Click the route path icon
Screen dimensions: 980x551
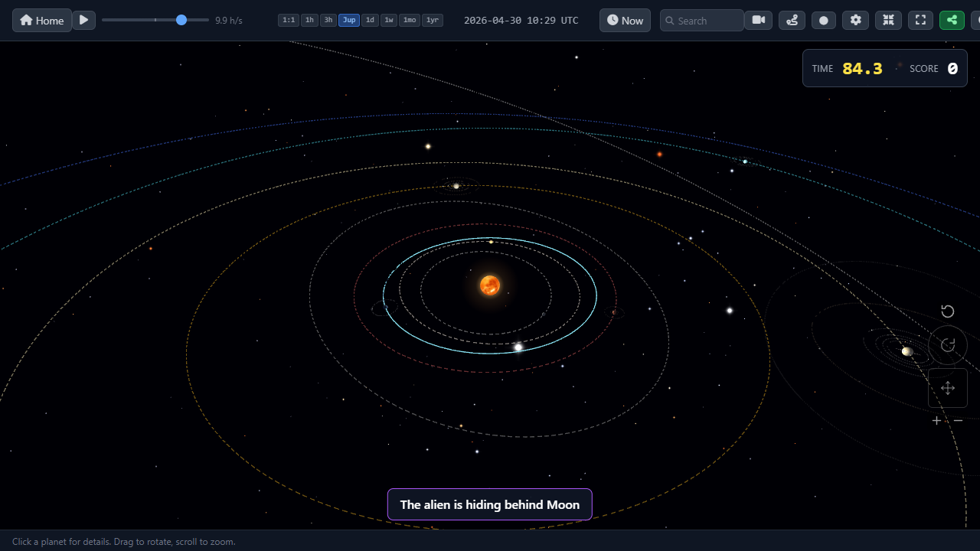pyautogui.click(x=792, y=20)
